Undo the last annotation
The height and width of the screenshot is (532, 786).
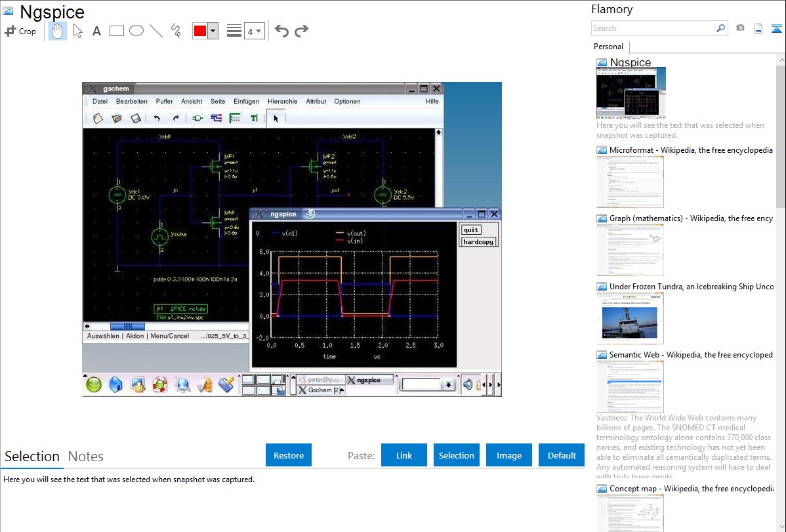[x=281, y=31]
